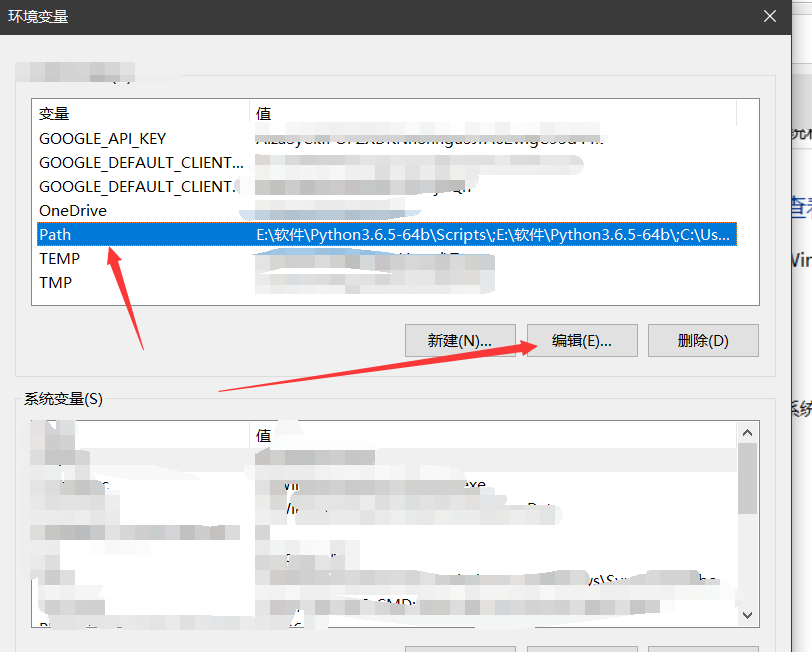The height and width of the screenshot is (652, 812).
Task: Click the system variables scrollbar thumb
Action: coord(747,479)
